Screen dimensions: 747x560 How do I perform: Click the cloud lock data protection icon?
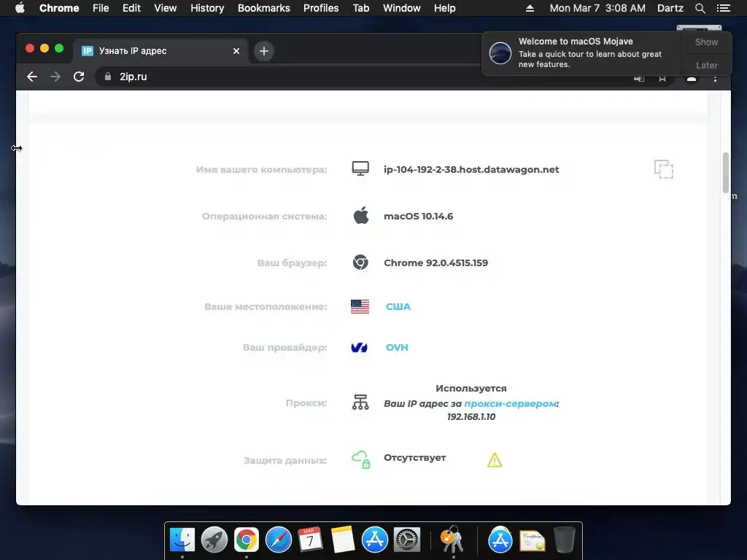pos(361,459)
